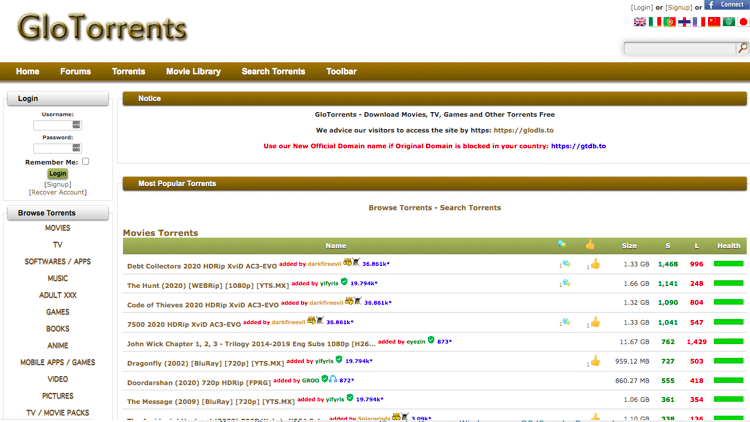Click the top-right [Login] link
The width and height of the screenshot is (750, 422).
(x=641, y=8)
